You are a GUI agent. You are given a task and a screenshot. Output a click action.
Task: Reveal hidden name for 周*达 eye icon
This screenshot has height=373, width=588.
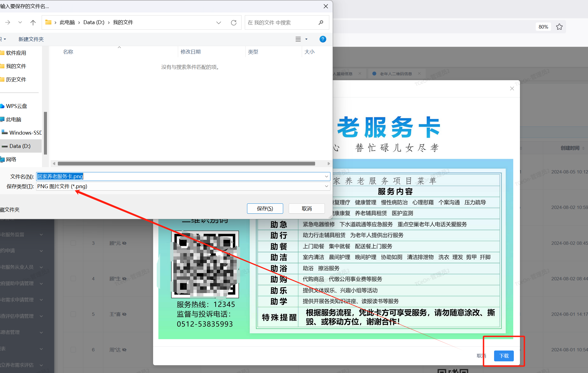[x=124, y=350]
